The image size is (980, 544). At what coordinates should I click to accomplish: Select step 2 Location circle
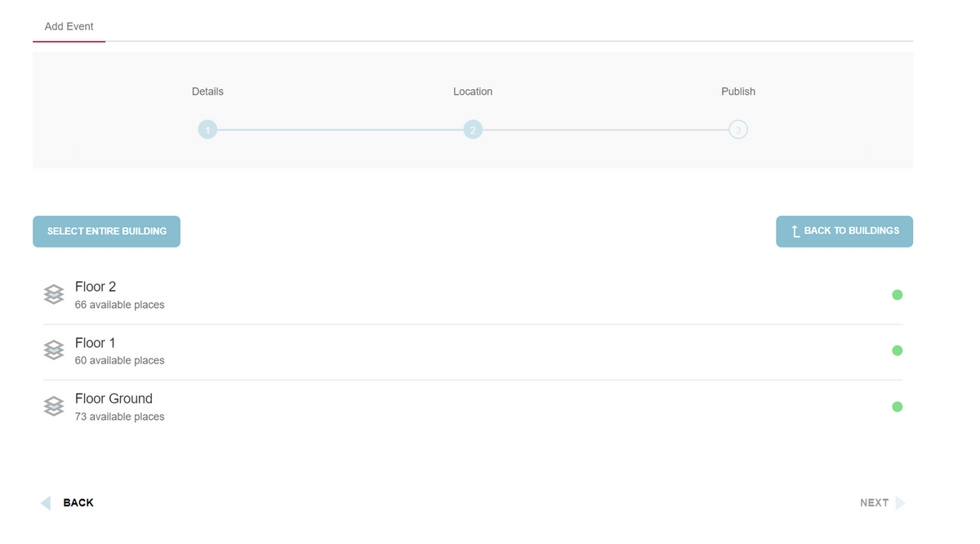pos(473,130)
